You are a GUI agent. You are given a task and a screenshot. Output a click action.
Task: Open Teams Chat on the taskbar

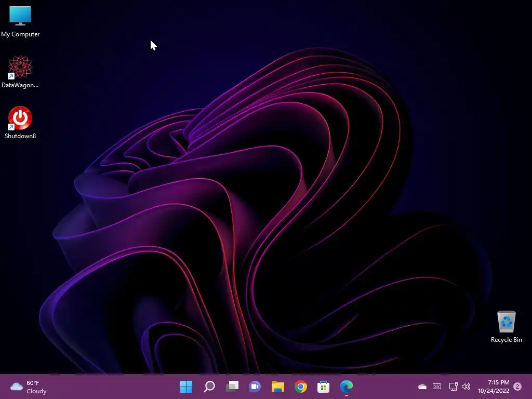point(255,387)
